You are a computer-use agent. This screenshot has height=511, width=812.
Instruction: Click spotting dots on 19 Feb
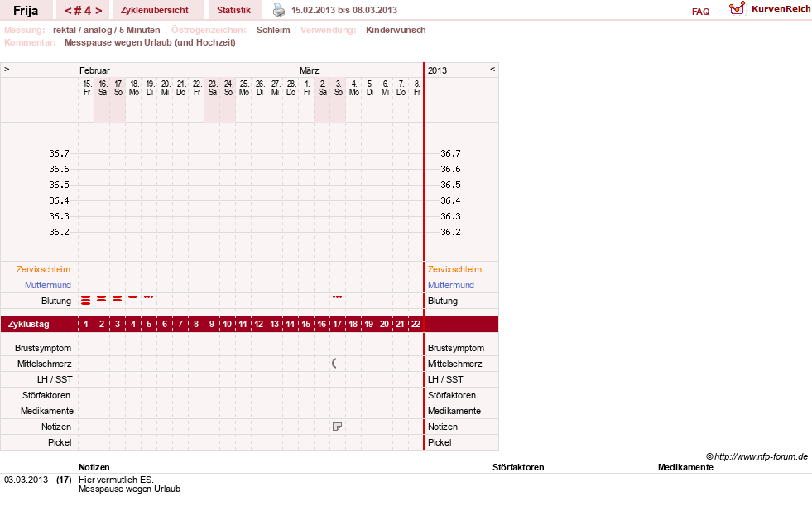coord(149,297)
